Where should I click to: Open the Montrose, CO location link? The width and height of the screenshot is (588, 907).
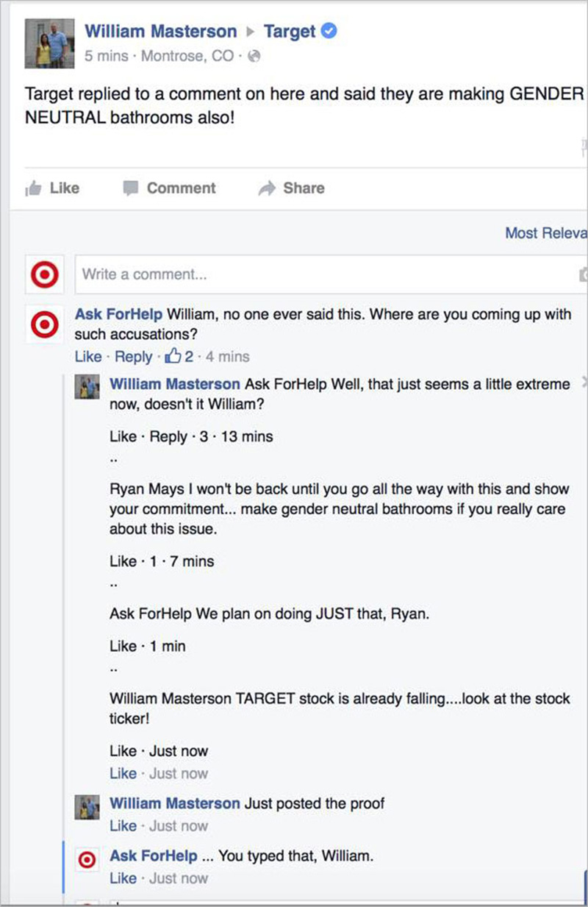pyautogui.click(x=185, y=55)
